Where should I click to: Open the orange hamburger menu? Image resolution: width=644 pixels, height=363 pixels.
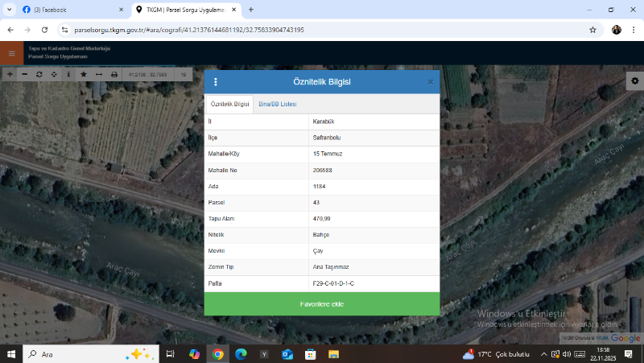click(x=11, y=53)
